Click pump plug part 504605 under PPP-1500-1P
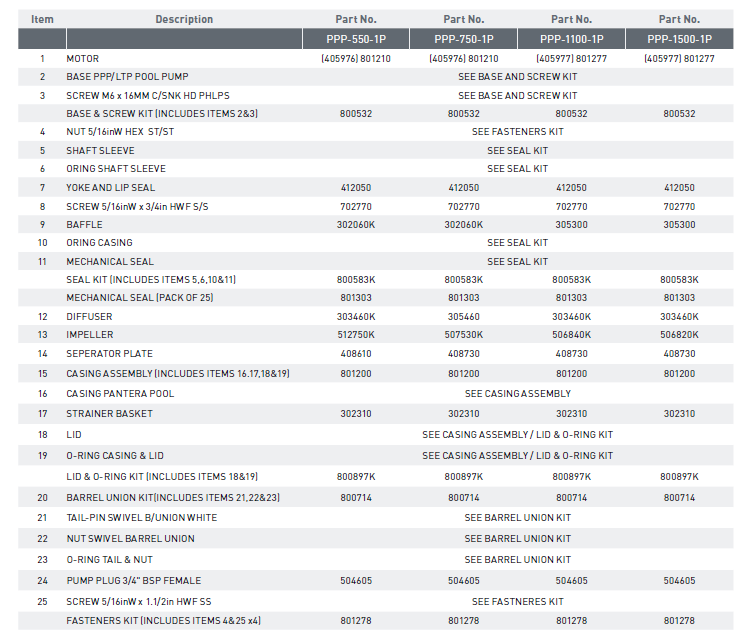 click(x=679, y=581)
